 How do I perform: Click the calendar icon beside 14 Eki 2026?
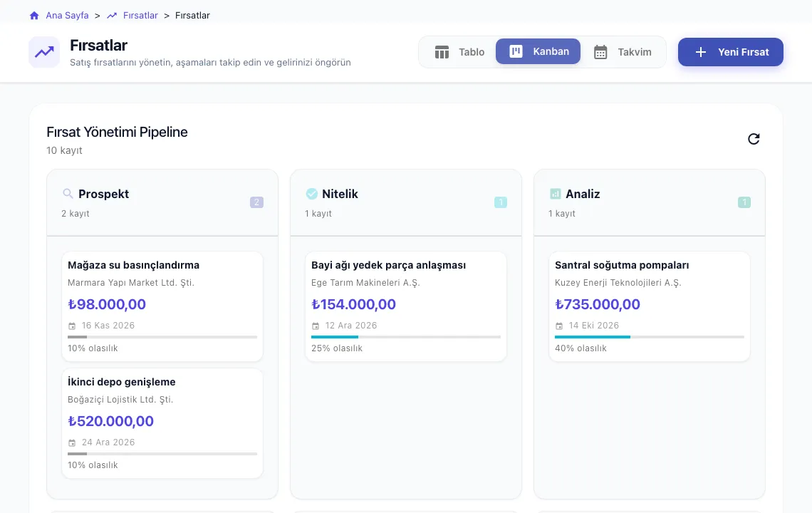[558, 326]
